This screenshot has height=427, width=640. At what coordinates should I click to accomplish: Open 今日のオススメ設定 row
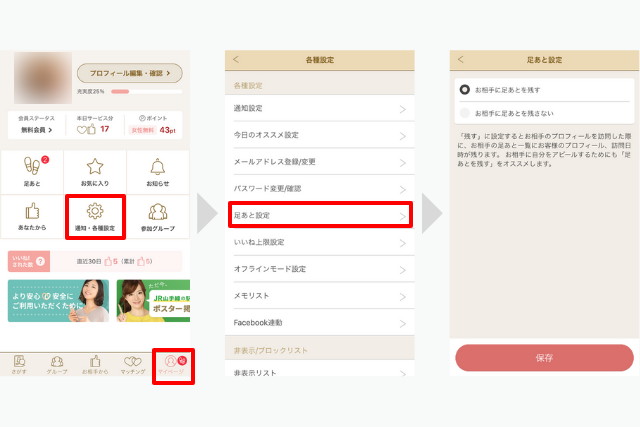tap(320, 135)
